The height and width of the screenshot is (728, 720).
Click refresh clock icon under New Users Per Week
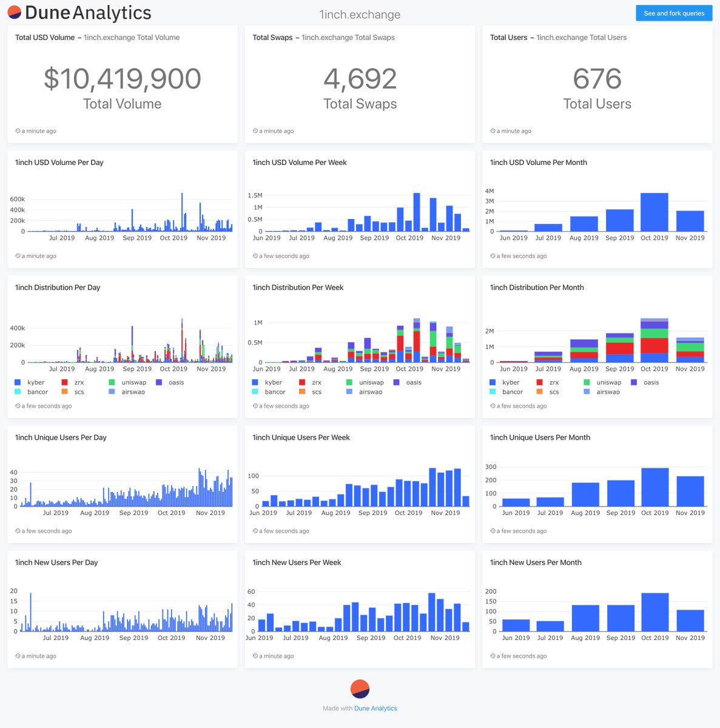[x=255, y=656]
